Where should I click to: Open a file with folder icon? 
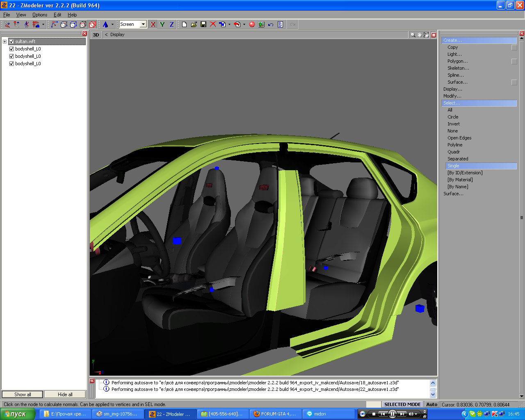click(194, 25)
